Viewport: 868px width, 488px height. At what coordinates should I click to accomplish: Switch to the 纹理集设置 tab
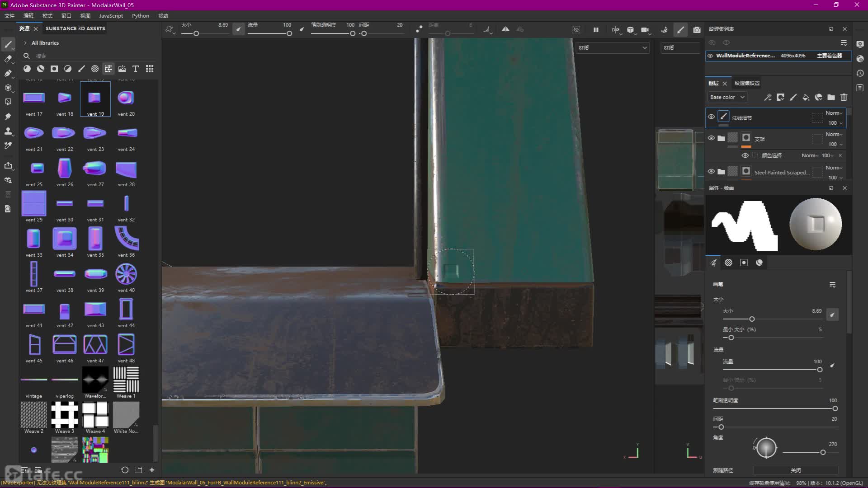[747, 83]
